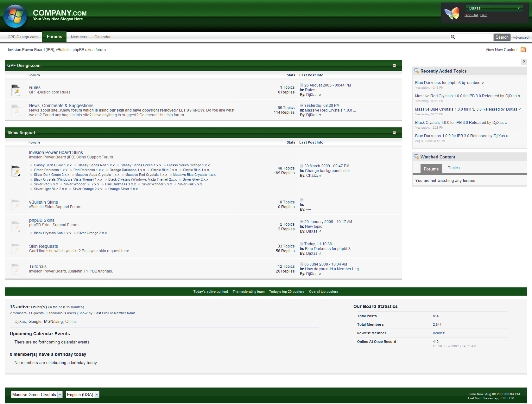532x404 pixels.
Task: Click last-post arrow icon for Rules forum
Action: pyautogui.click(x=301, y=85)
